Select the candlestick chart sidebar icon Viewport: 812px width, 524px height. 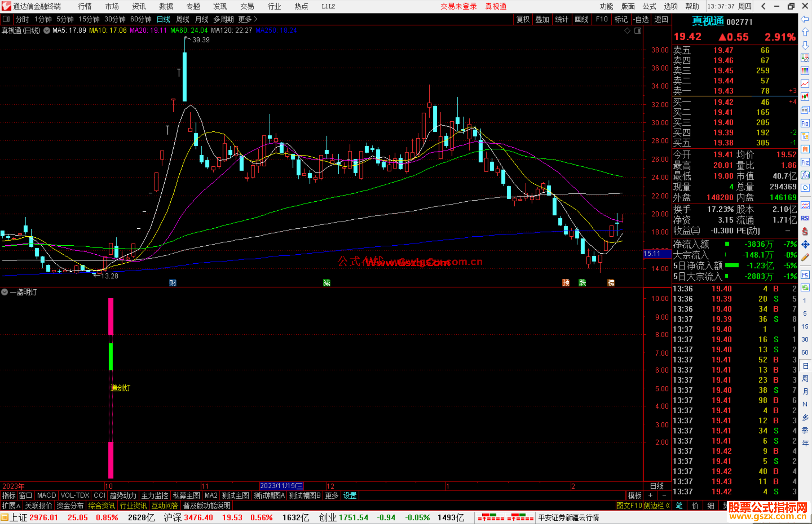coord(805,97)
